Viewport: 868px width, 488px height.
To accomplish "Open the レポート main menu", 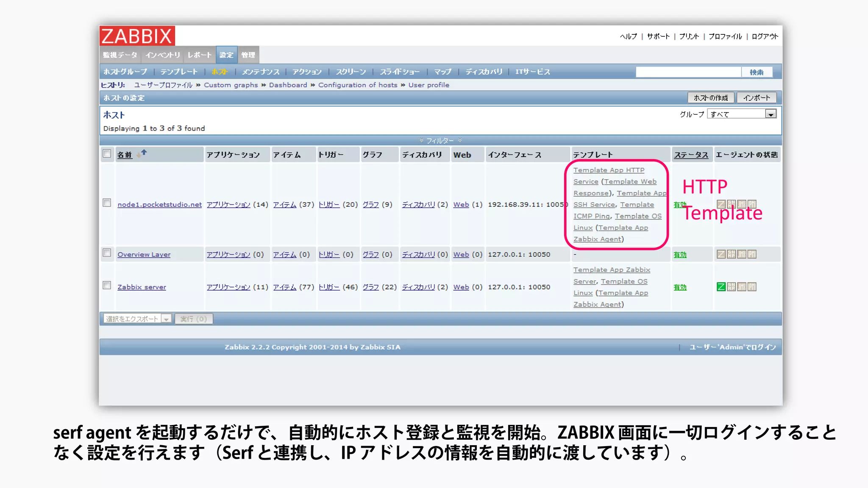I will tap(199, 55).
